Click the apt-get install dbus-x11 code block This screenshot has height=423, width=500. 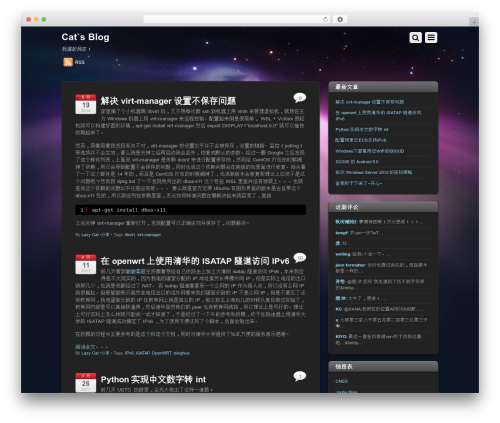191,210
